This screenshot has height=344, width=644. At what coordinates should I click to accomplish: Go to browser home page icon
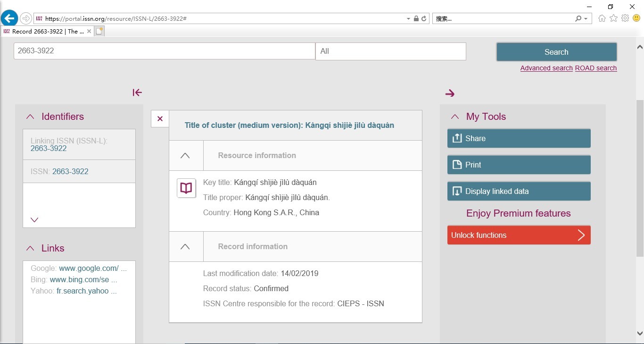[x=602, y=18]
